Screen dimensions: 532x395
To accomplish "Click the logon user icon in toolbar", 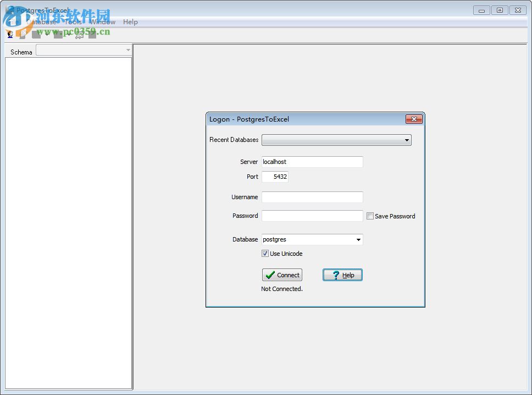I will 10,34.
